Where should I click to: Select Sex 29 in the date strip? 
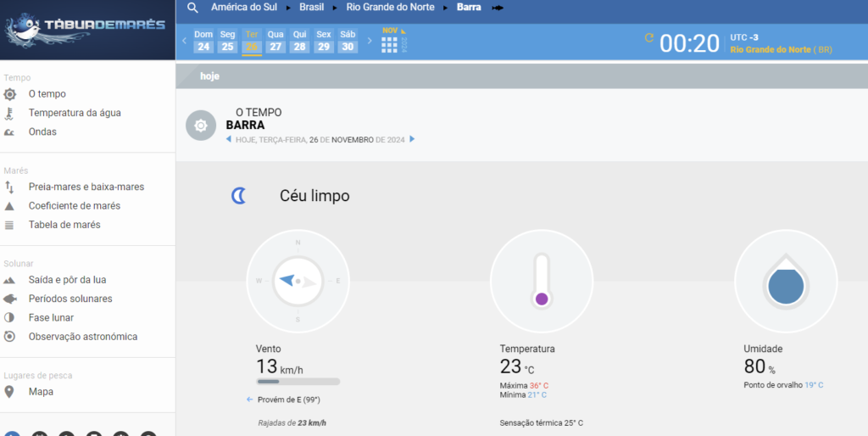pos(324,41)
